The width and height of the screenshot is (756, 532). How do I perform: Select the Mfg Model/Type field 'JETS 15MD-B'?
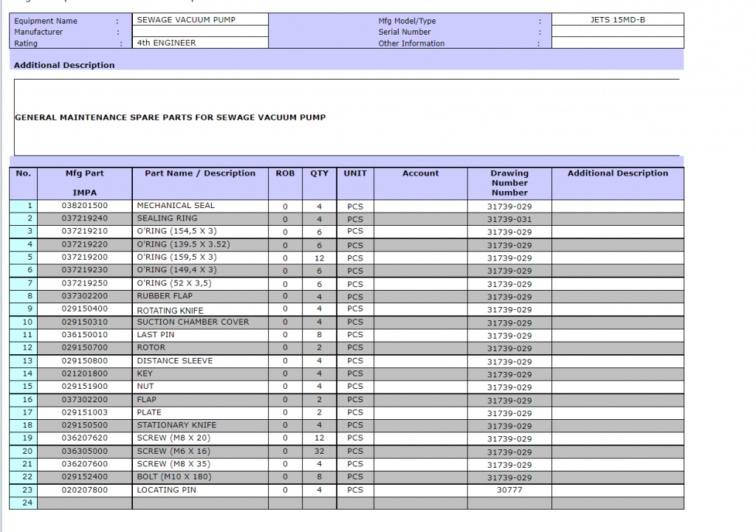click(x=617, y=20)
